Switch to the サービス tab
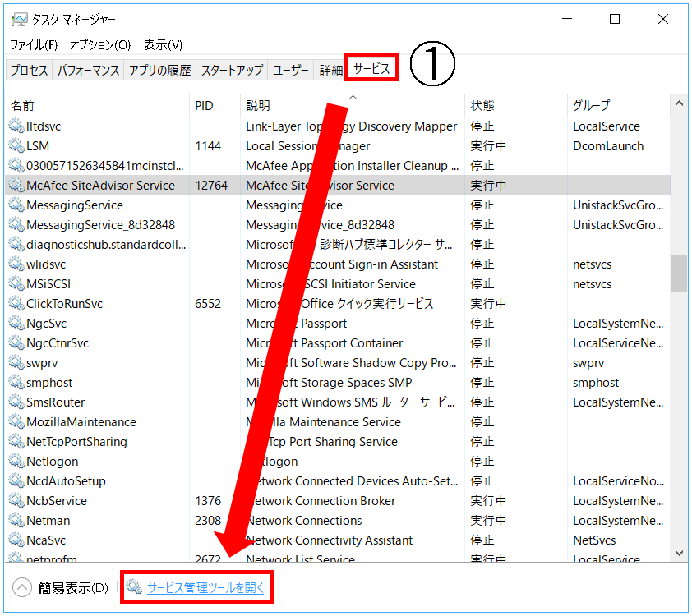The height and width of the screenshot is (616, 692). tap(371, 70)
